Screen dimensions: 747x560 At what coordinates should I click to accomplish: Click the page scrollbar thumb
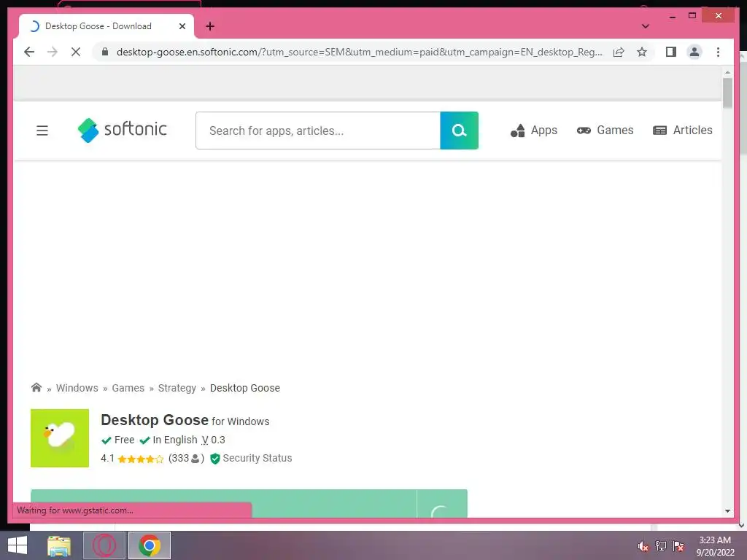727,93
